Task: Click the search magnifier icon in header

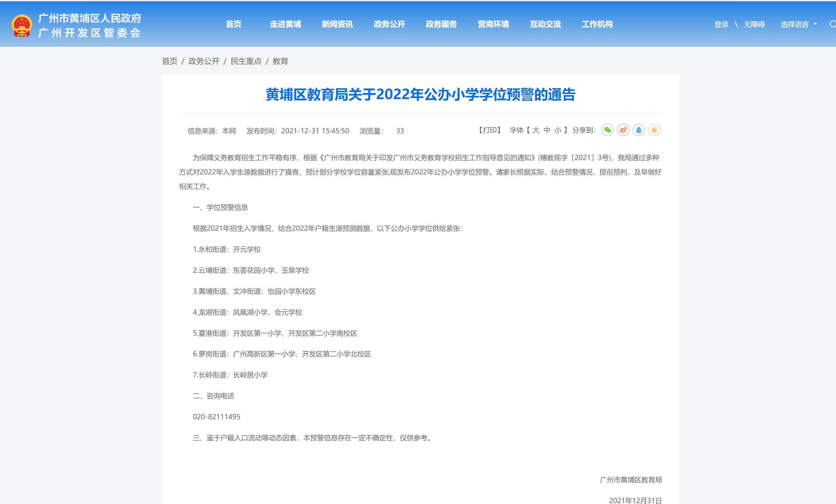Action: [x=833, y=24]
